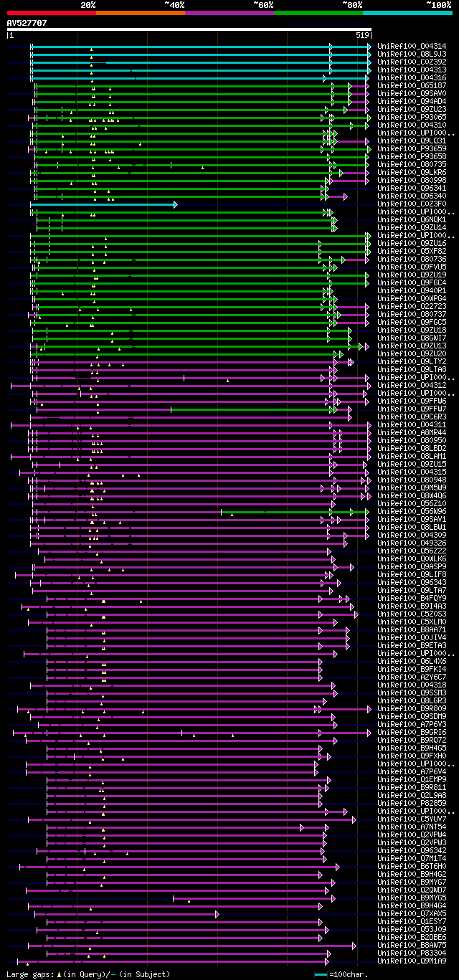Click hit label UniRef100_Q94AD4
This screenshot has height=980, width=459.
coord(412,101)
